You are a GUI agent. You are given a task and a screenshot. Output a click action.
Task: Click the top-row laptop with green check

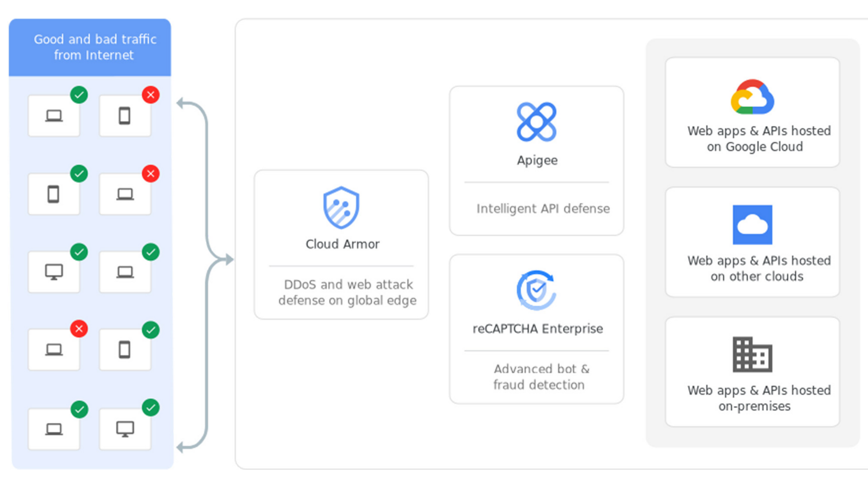(x=54, y=116)
